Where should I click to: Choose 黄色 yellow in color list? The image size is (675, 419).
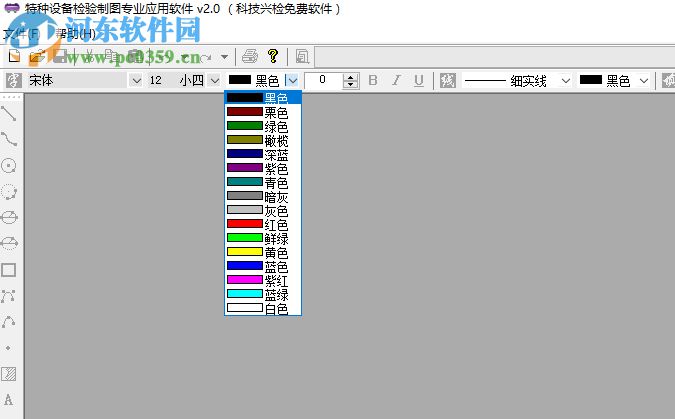(x=263, y=252)
